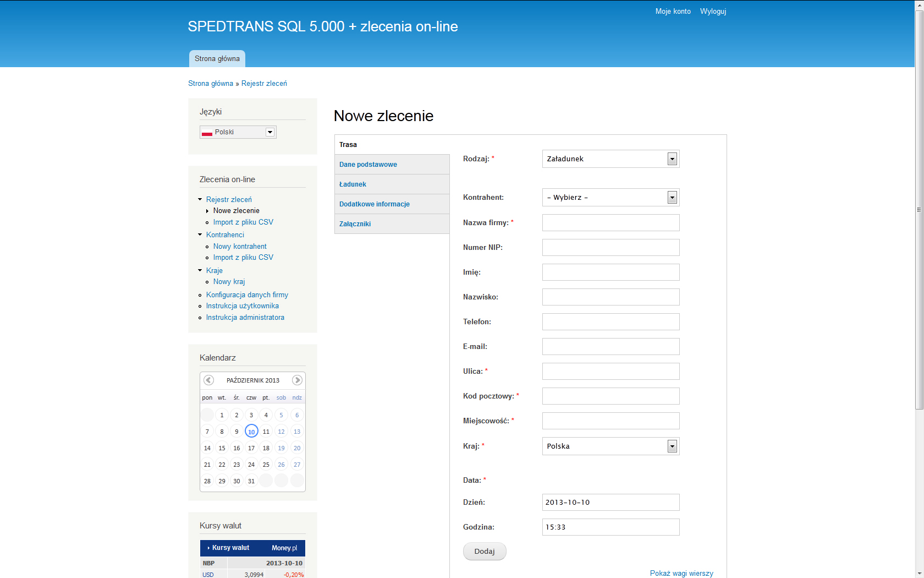This screenshot has width=924, height=578.
Task: Open the Załączniki tab
Action: [x=392, y=224]
